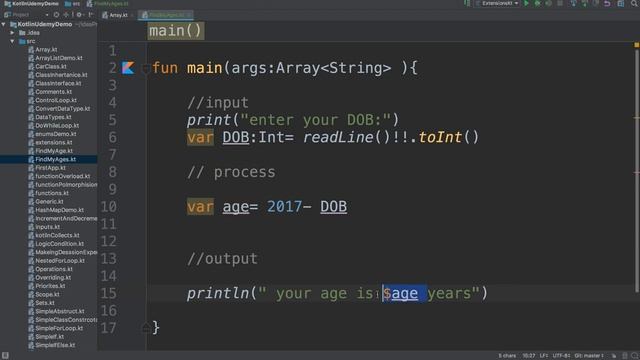Collapse the KotlinUdemyDemo project root
Viewport: 640px width, 360px height.
coord(4,24)
